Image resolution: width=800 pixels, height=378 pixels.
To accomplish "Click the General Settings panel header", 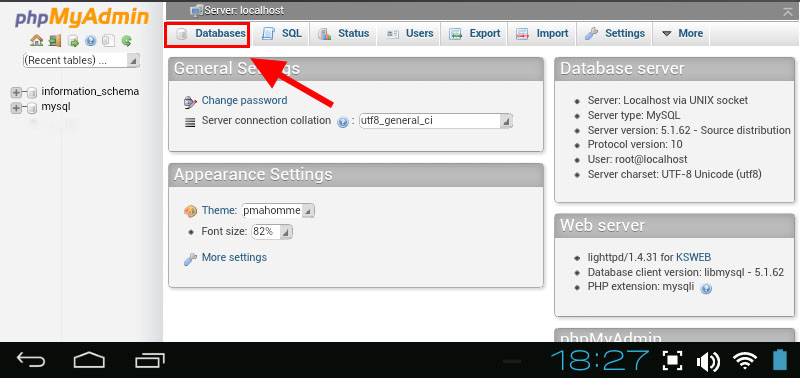I will tap(356, 69).
